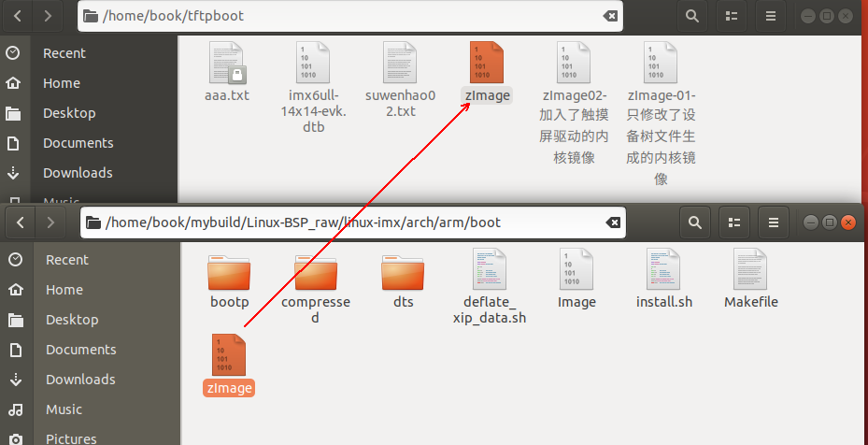868x445 pixels.
Task: Select the zImage-01- kernel image file icon
Action: (661, 63)
